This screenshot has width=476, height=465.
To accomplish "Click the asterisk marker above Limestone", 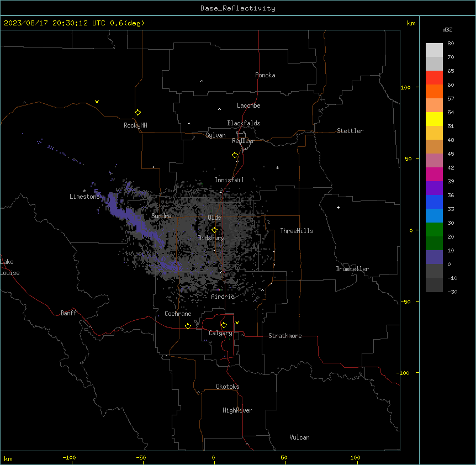I will [84, 191].
